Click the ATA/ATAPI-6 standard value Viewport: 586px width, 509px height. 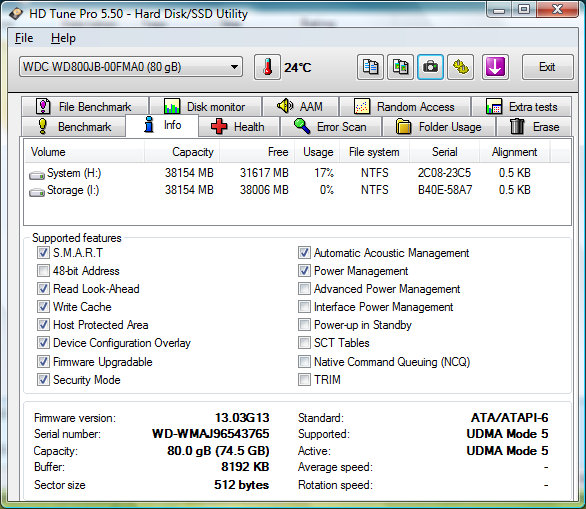[x=510, y=417]
